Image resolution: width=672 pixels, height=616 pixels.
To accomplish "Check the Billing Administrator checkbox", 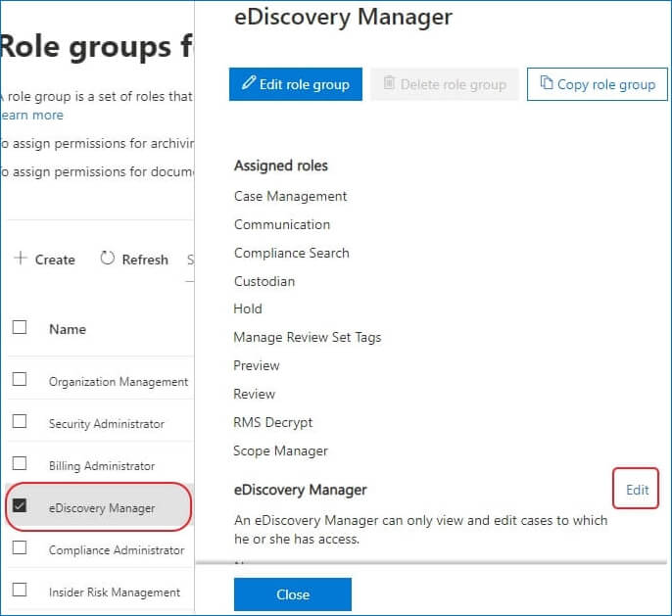I will tap(20, 463).
